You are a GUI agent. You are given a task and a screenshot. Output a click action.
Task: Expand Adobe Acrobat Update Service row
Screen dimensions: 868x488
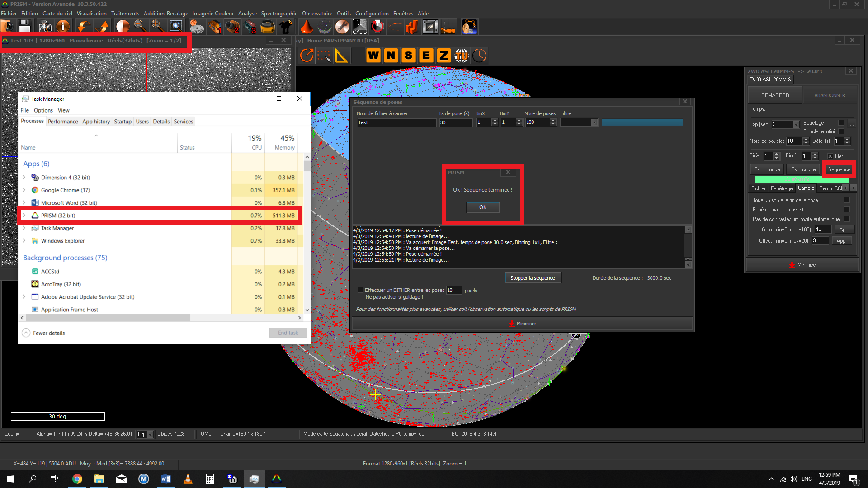tap(24, 297)
